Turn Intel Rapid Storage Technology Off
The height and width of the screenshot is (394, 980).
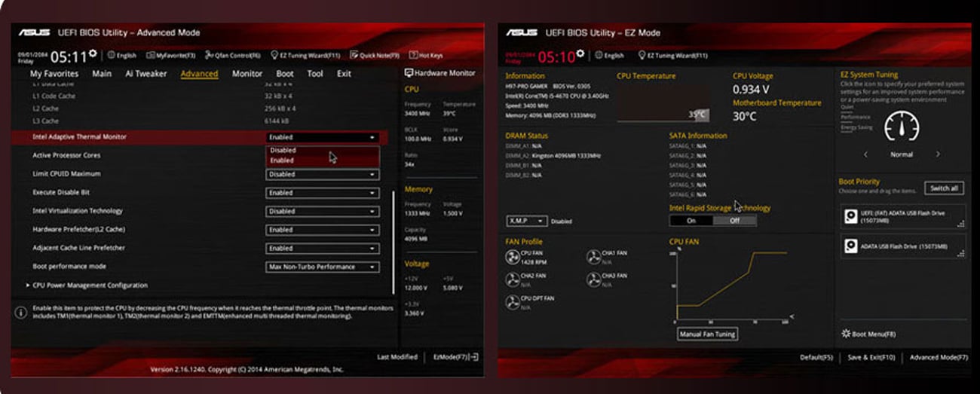tap(734, 221)
